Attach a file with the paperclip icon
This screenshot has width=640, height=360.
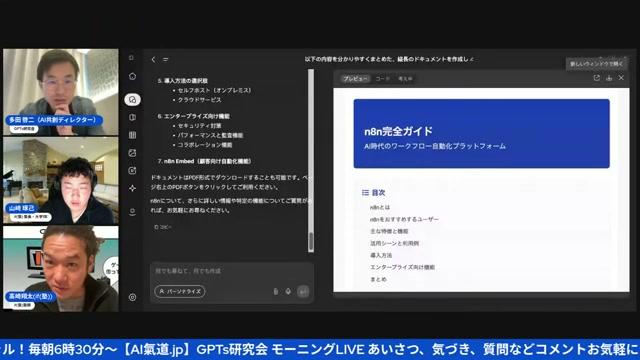click(276, 291)
